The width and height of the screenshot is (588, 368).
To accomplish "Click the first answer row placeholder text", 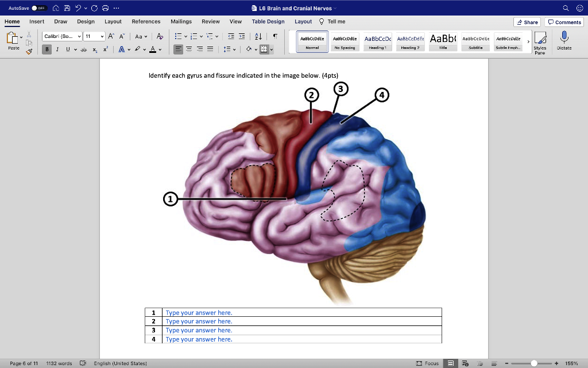I will click(198, 312).
